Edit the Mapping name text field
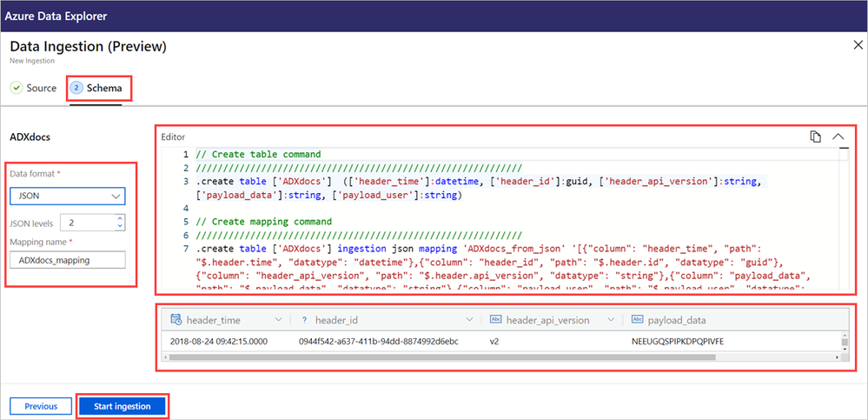Screen dimensions: 868x420 coord(68,260)
